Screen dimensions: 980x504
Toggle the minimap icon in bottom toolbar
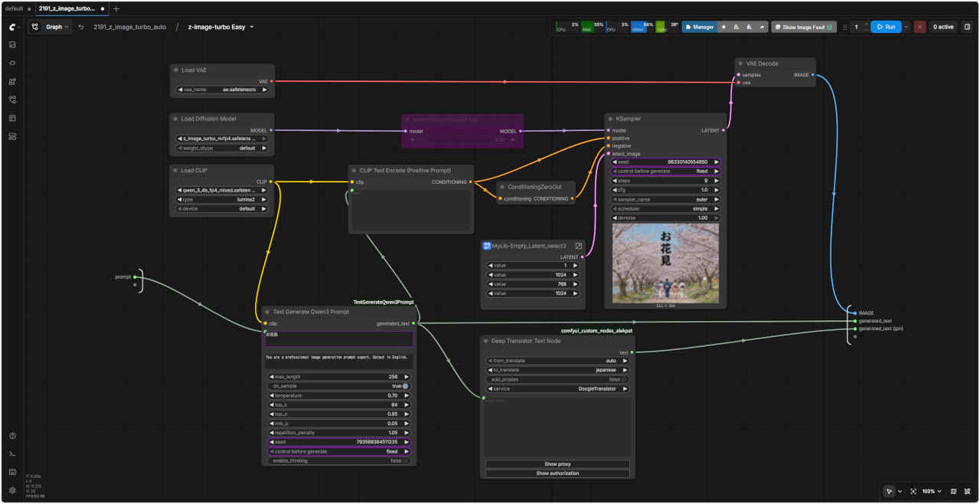(953, 491)
